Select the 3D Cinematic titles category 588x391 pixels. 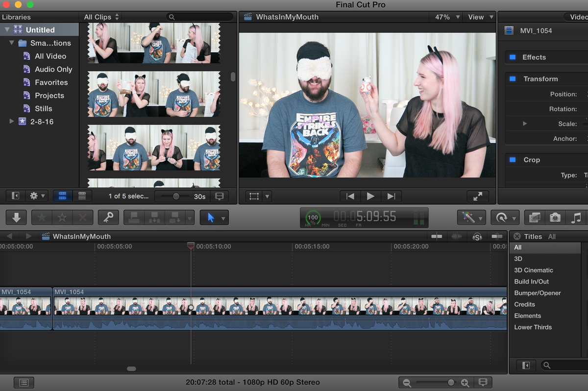534,270
